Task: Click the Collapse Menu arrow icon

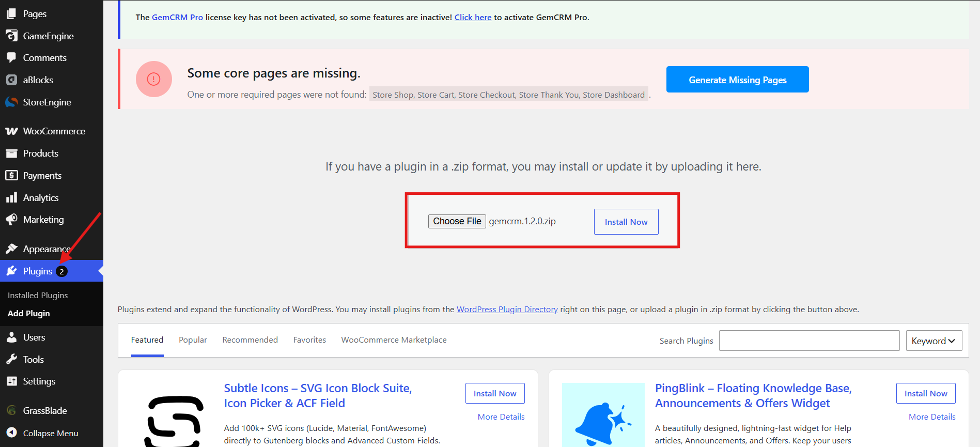Action: coord(11,433)
